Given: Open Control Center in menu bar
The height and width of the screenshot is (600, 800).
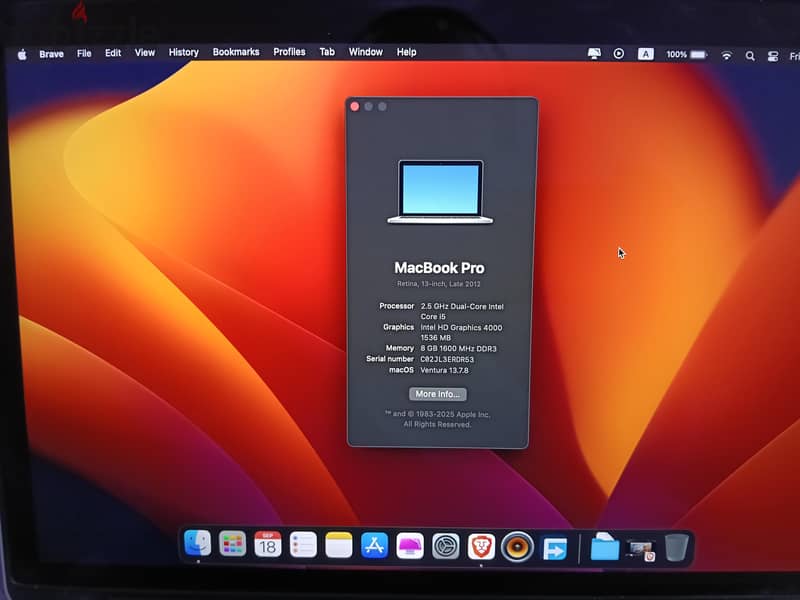Looking at the screenshot, I should [x=773, y=57].
